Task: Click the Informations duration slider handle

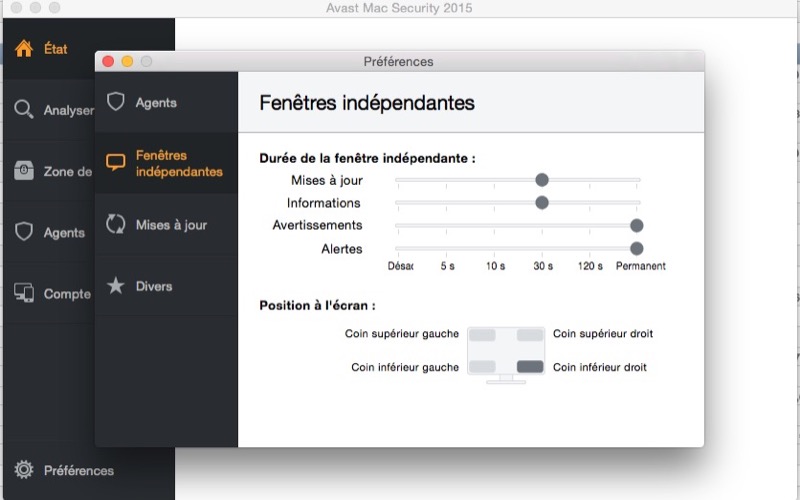Action: coord(542,203)
